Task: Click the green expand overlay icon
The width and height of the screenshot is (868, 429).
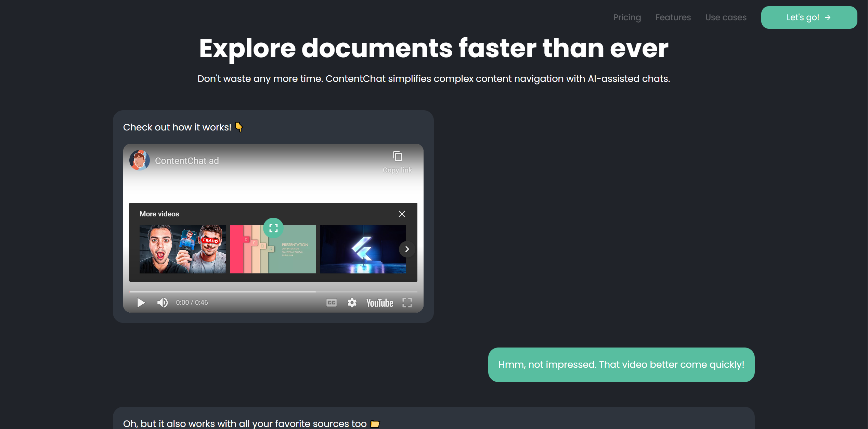Action: 273,228
